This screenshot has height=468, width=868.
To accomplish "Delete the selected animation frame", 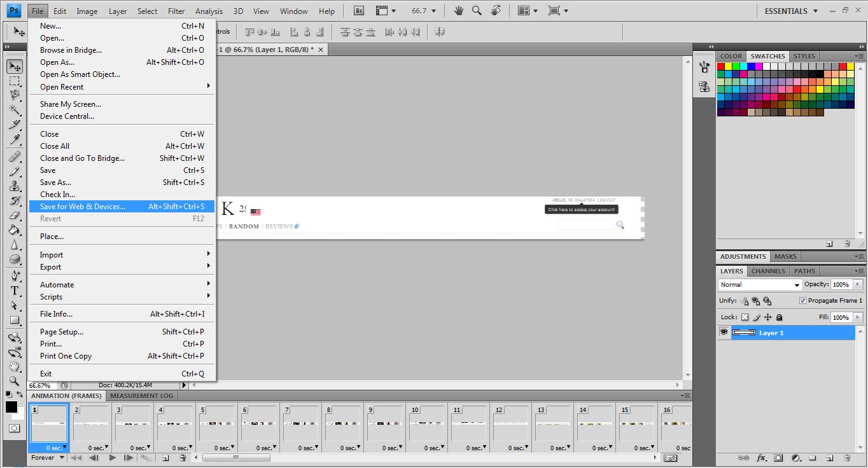I will [183, 458].
